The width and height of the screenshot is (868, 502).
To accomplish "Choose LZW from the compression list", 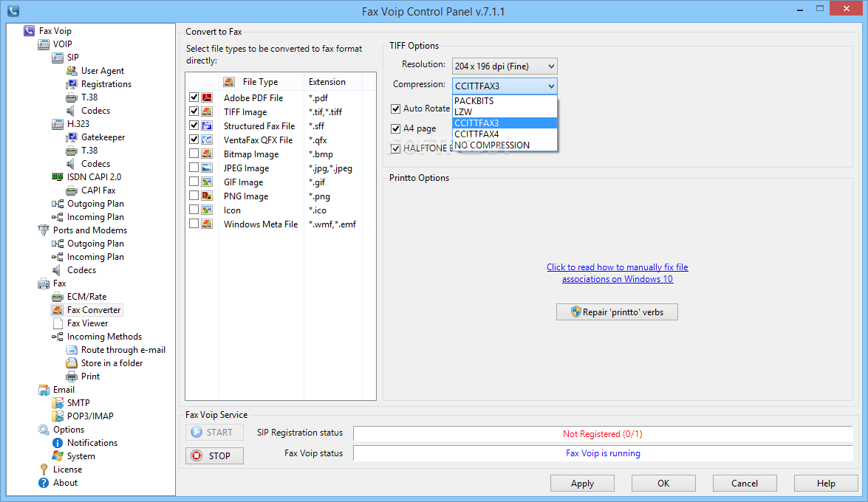I will click(x=505, y=111).
